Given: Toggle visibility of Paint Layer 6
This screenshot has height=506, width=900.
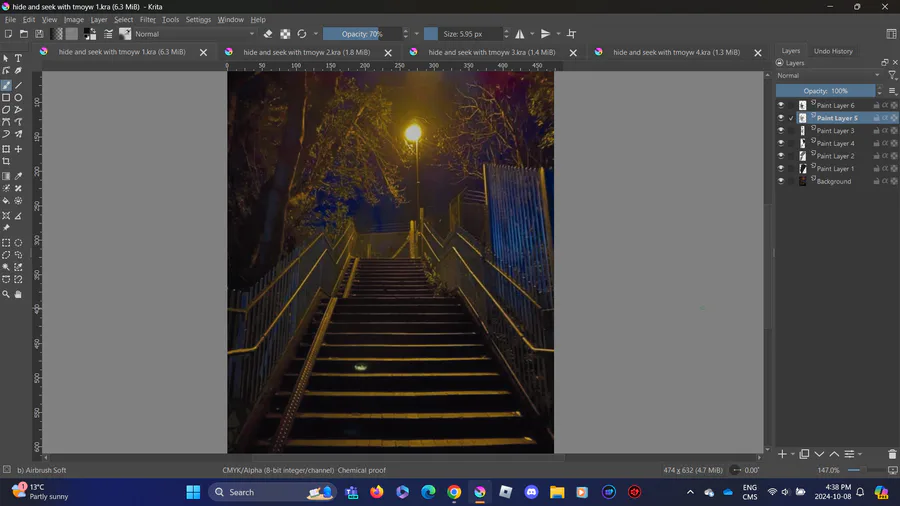Looking at the screenshot, I should coord(781,105).
